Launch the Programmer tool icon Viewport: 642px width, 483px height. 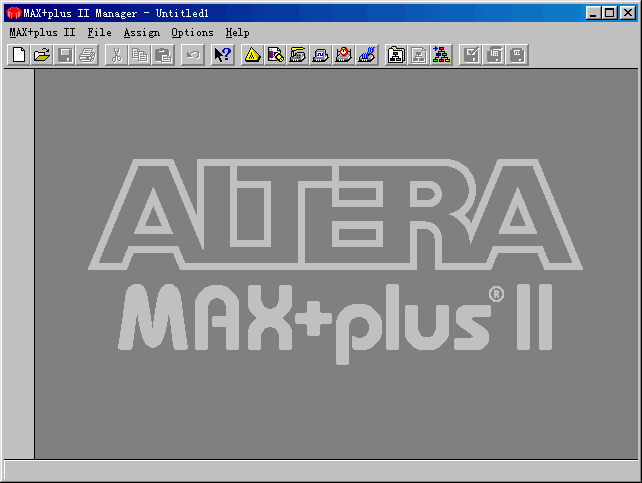tap(367, 55)
